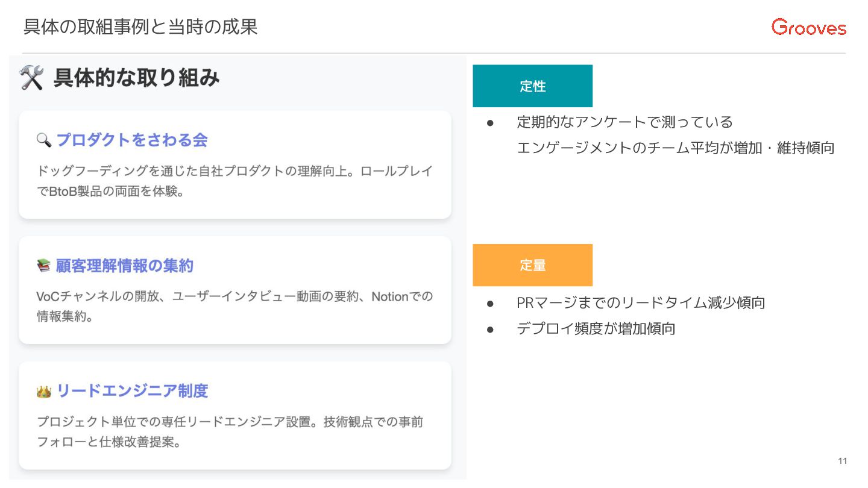Select the プロダクトをさわる会 heading link

tap(132, 140)
